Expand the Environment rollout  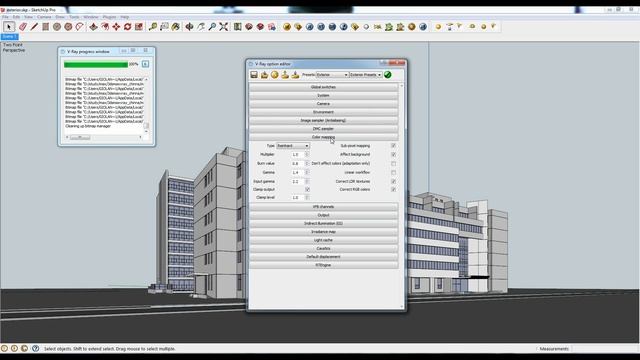click(323, 112)
